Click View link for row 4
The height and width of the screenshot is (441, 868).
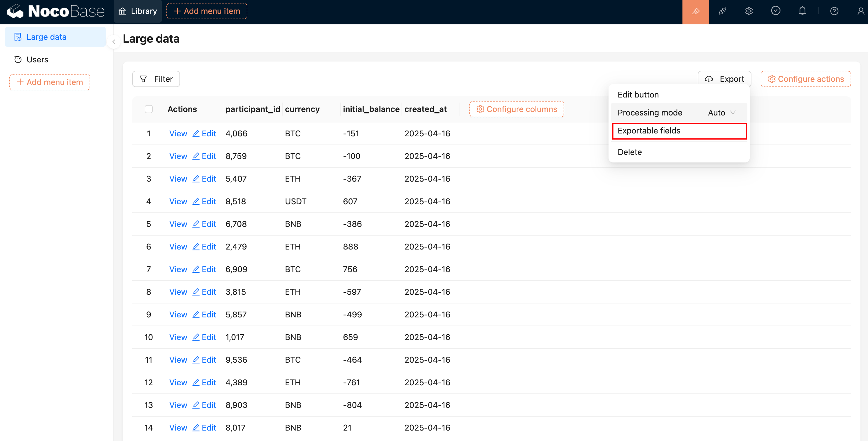(178, 201)
